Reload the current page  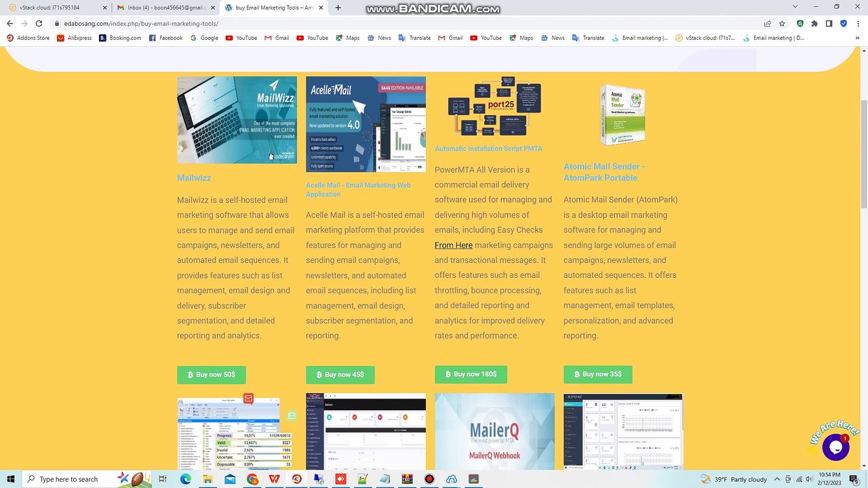(39, 23)
